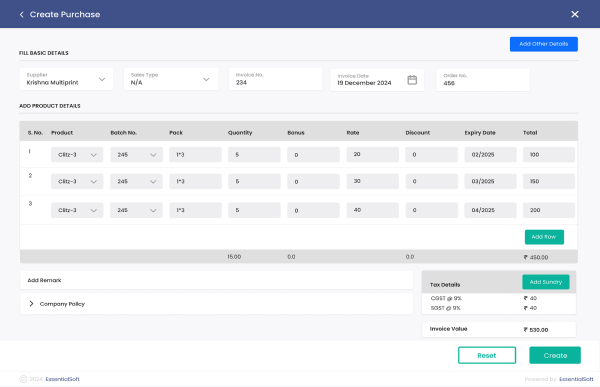The height and width of the screenshot is (387, 600).
Task: Open the Product dropdown in row 1
Action: click(77, 155)
